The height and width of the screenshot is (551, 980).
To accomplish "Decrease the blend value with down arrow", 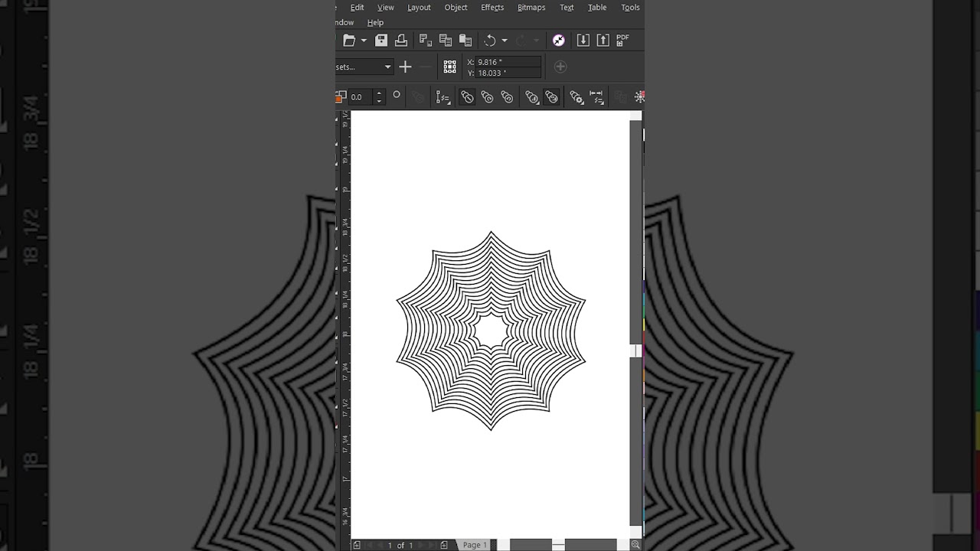I will [x=379, y=101].
